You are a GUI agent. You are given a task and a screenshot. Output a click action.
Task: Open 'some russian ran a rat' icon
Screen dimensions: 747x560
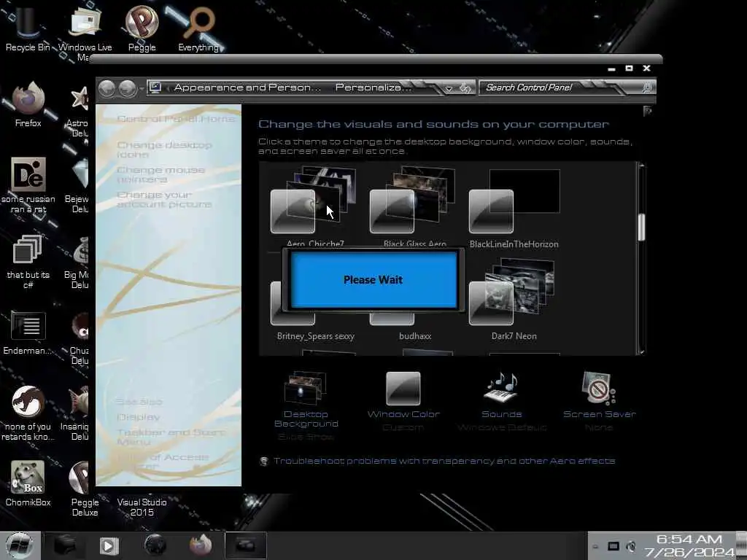coord(28,184)
